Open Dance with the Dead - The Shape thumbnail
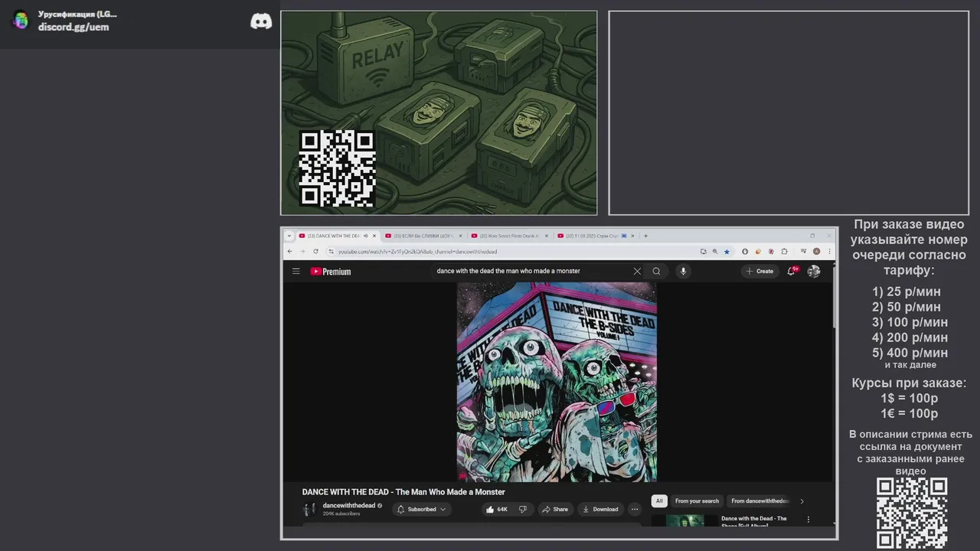 (684, 520)
